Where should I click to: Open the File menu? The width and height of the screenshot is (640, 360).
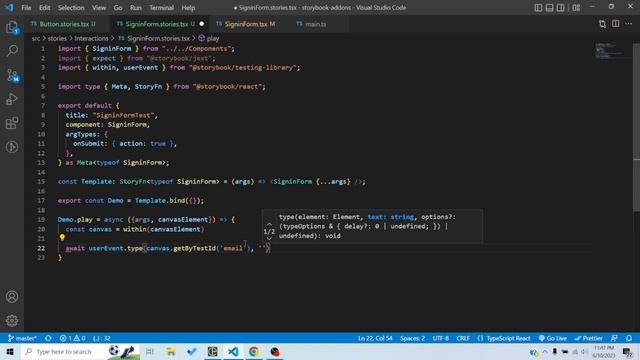click(x=26, y=8)
